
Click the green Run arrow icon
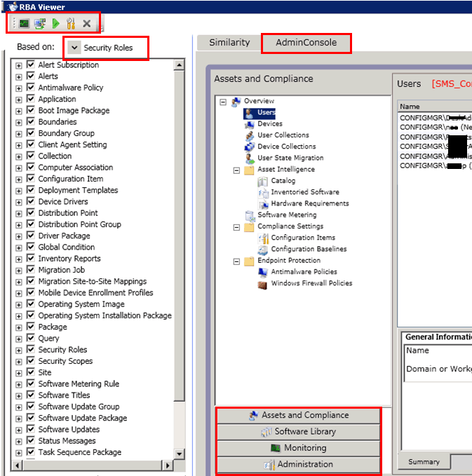pos(55,23)
